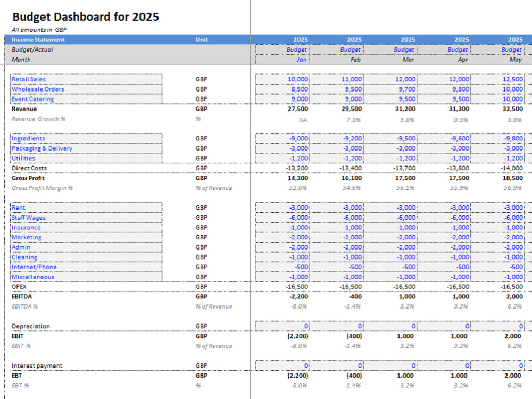Select Ingredients May value -9,800
This screenshot has width=532, height=399.
497,138
